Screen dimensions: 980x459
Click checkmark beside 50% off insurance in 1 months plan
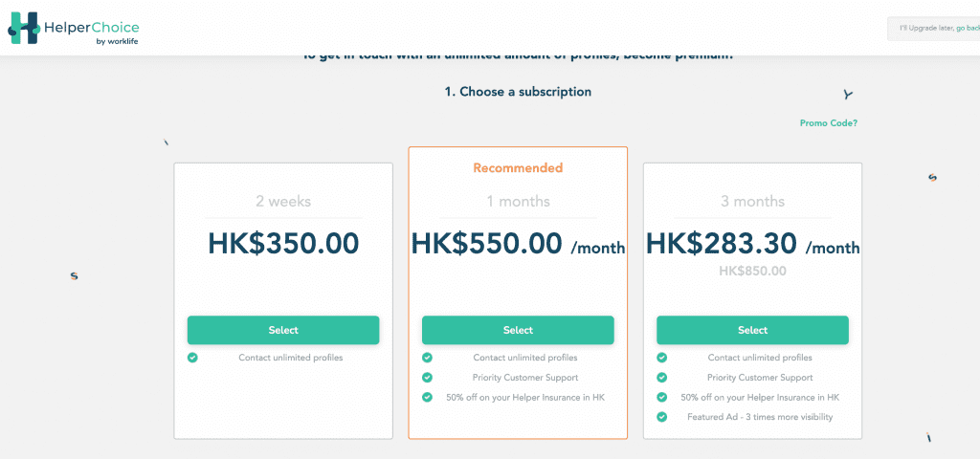click(427, 397)
